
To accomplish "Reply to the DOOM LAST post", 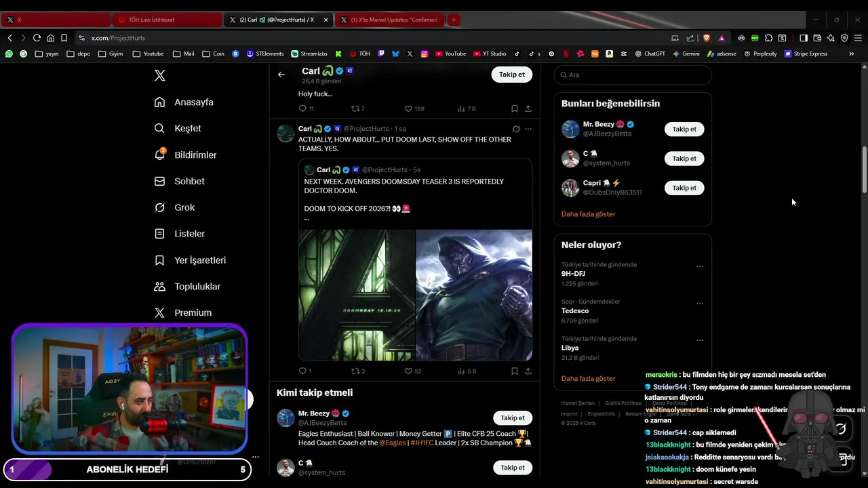I will (305, 371).
